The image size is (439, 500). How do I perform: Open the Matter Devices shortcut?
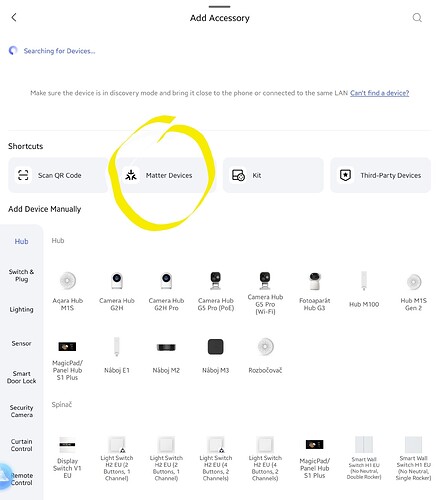[165, 175]
